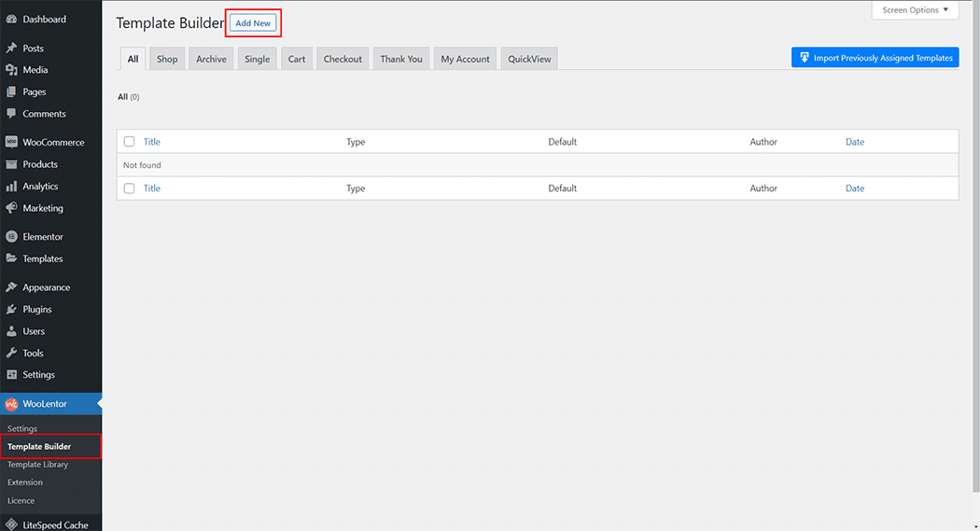Click the Add New button
The height and width of the screenshot is (531, 980).
[253, 23]
